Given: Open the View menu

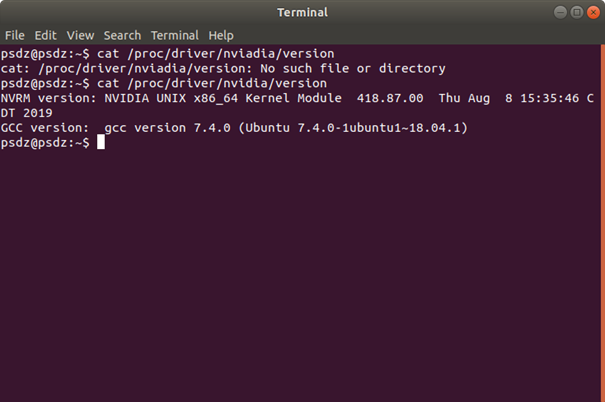Looking at the screenshot, I should [80, 35].
